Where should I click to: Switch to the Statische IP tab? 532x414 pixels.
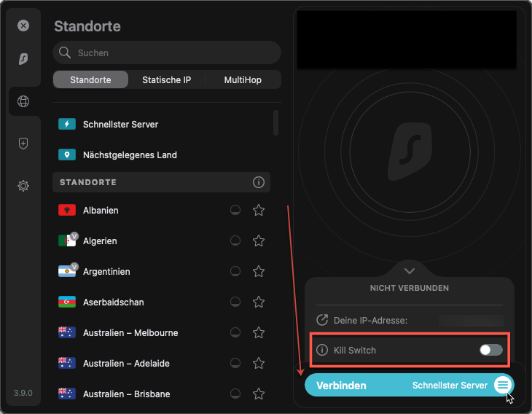pyautogui.click(x=167, y=79)
